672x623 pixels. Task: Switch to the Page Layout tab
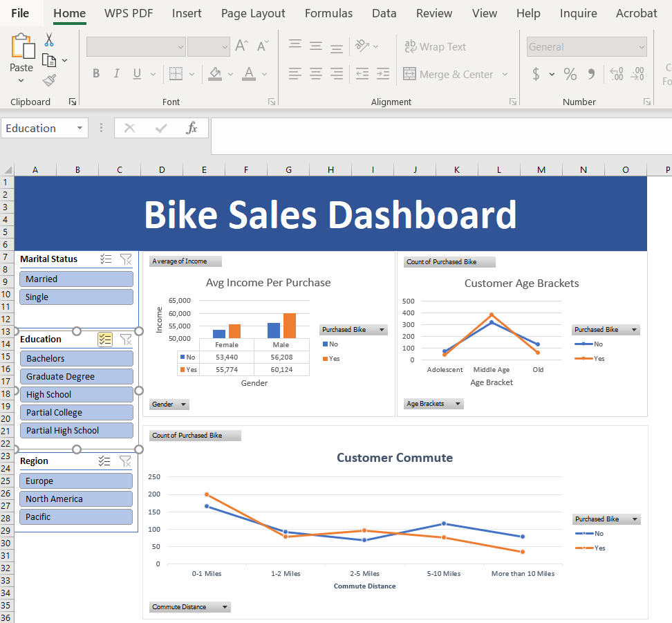coord(253,13)
